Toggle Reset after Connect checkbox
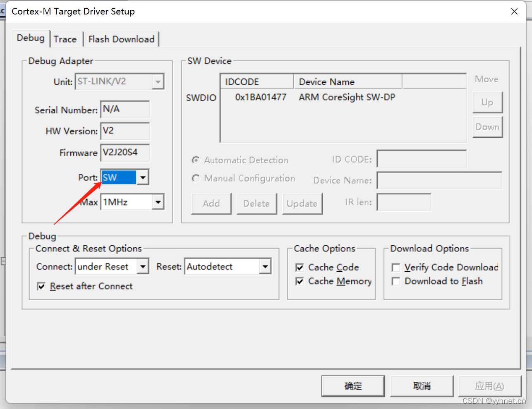The height and width of the screenshot is (409, 532). click(41, 286)
